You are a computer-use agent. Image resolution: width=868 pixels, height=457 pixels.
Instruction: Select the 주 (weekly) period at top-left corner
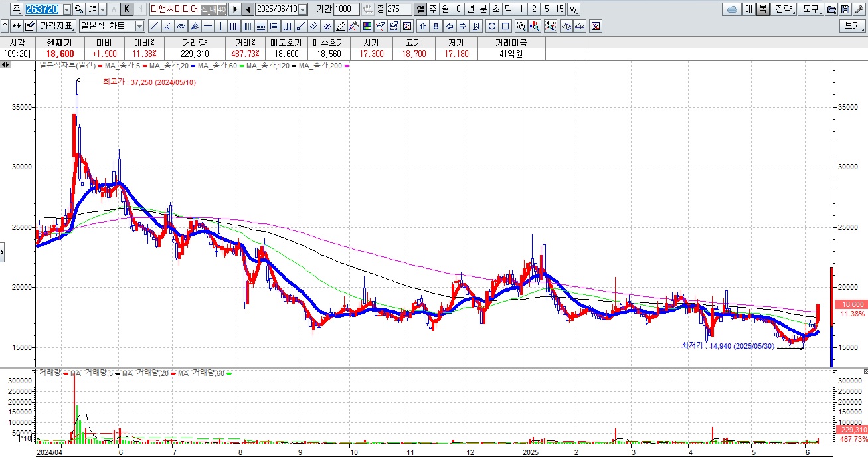(15, 9)
